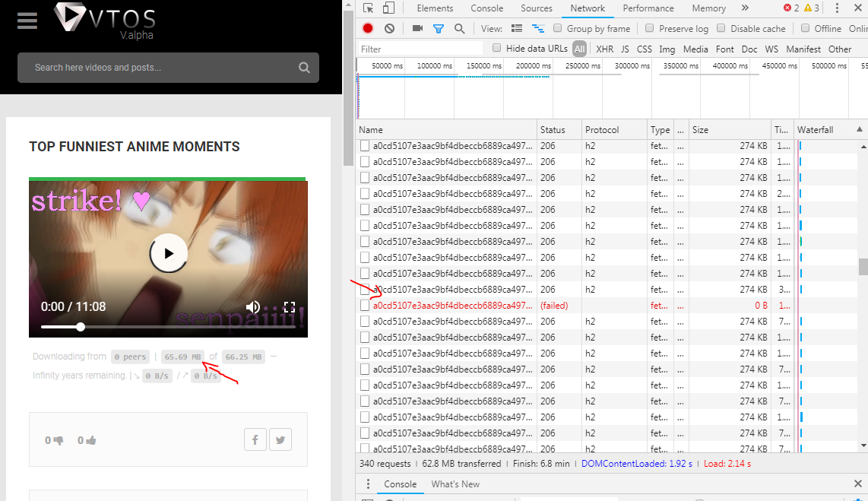Sort by the Status column header
Screen dimensions: 868x501
pos(559,130)
